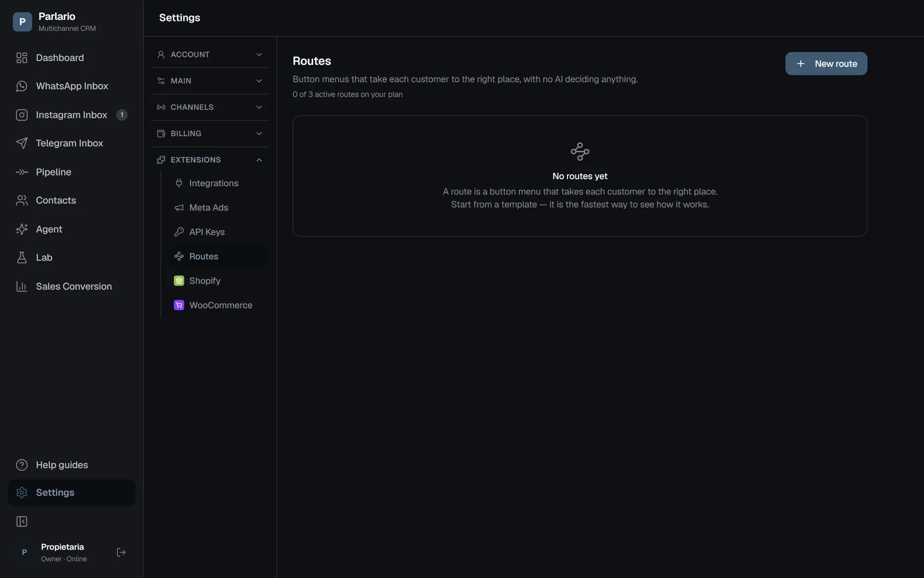Click the WhatsApp Inbox icon
The width and height of the screenshot is (924, 578).
point(22,86)
